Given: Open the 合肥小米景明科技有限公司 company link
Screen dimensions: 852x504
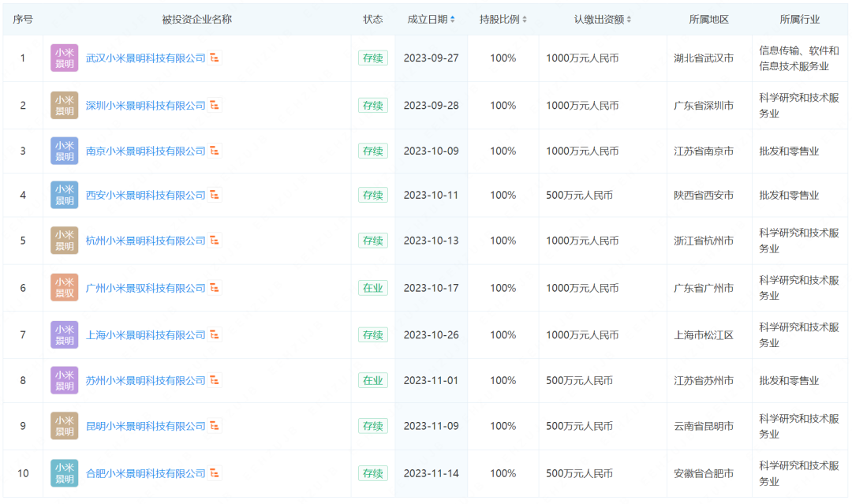Looking at the screenshot, I should (146, 473).
